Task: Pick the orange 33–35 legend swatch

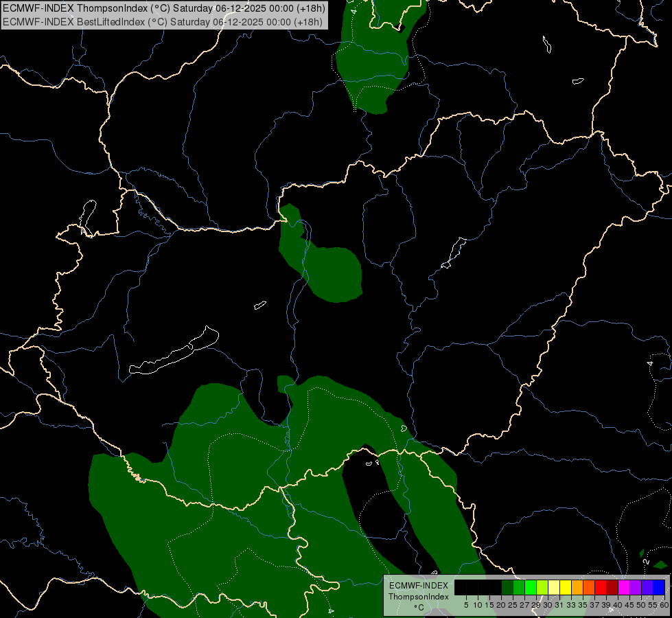Action: 577,587
